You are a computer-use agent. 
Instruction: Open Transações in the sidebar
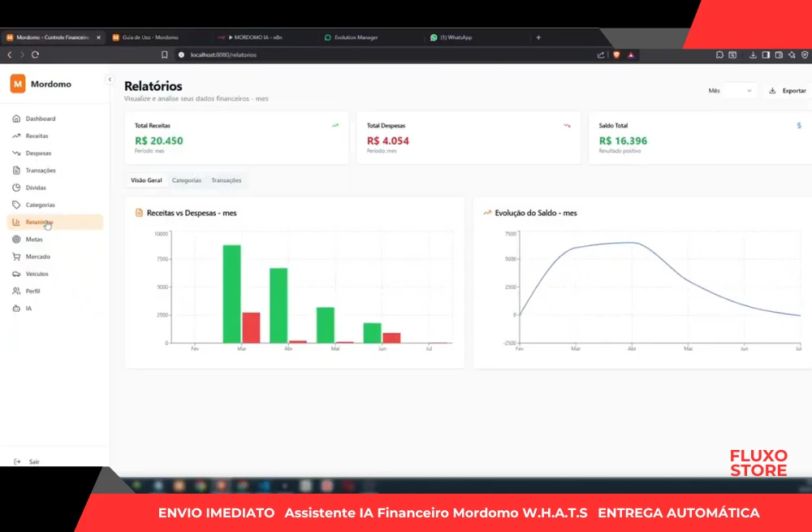[40, 171]
